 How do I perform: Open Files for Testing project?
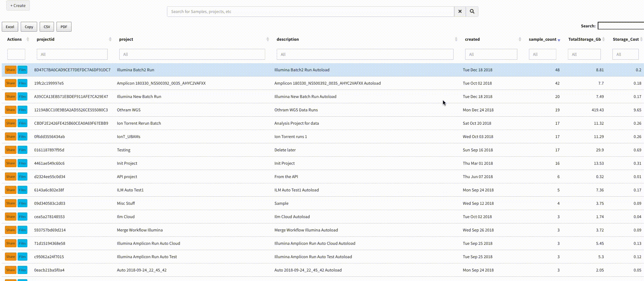(x=22, y=150)
